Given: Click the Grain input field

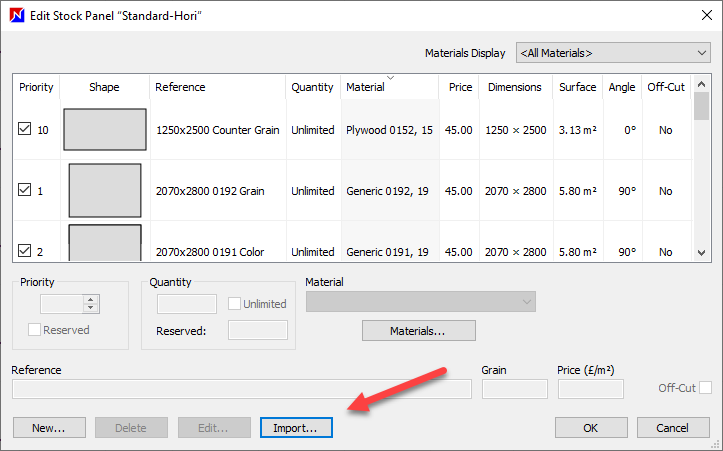Looking at the screenshot, I should [x=515, y=389].
